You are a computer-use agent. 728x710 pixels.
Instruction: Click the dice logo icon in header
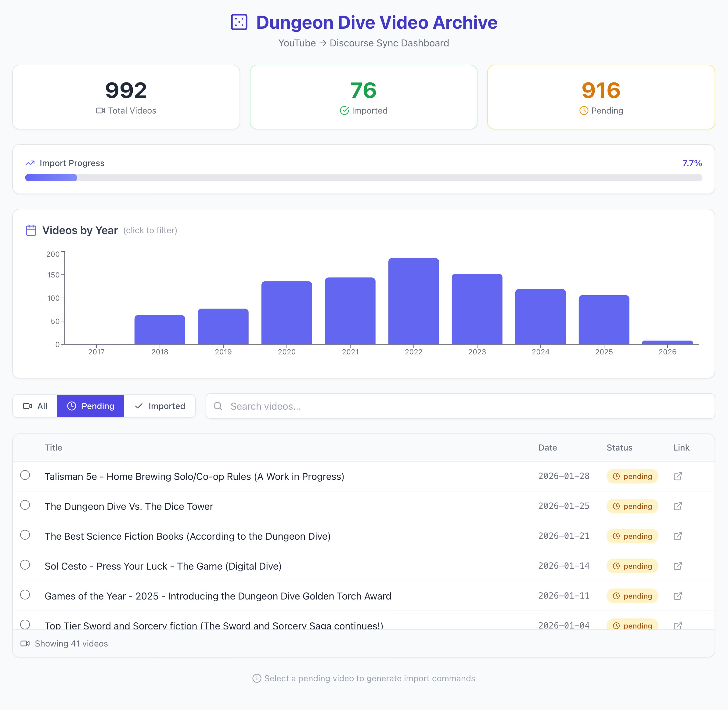[x=239, y=22]
